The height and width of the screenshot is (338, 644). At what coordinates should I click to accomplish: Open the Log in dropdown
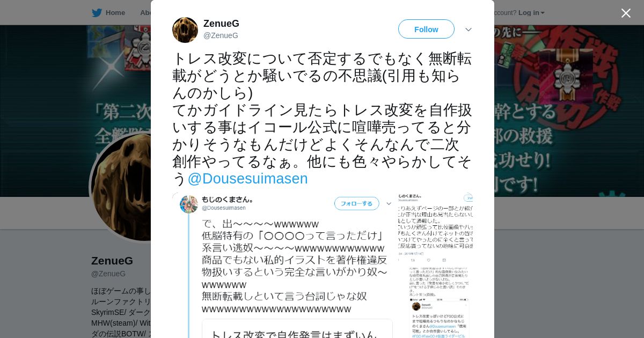[x=531, y=13]
